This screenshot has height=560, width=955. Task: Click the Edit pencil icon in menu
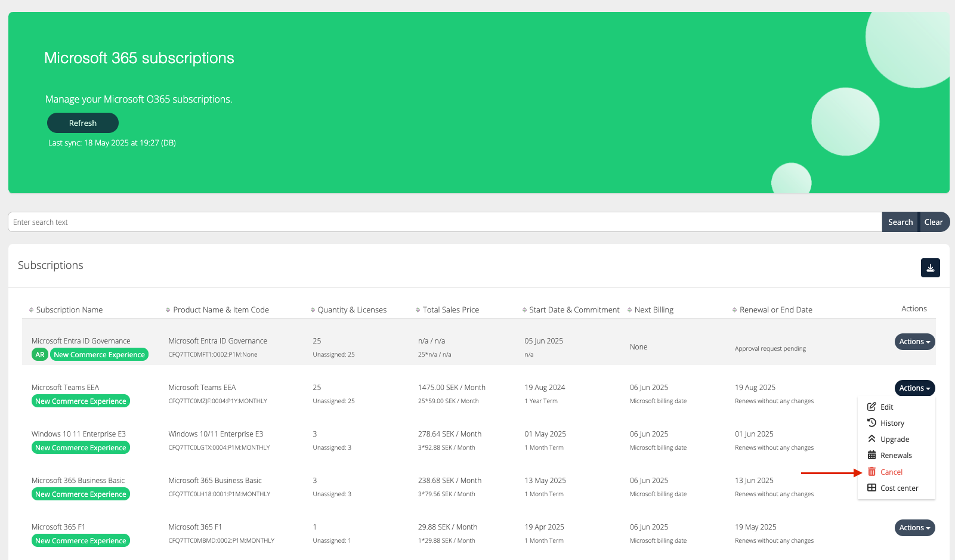(871, 407)
